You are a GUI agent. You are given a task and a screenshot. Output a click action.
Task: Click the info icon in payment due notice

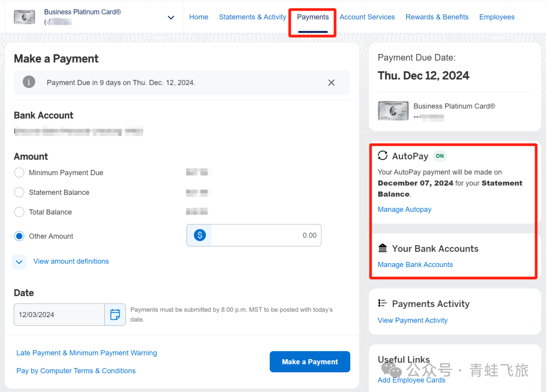click(x=29, y=82)
